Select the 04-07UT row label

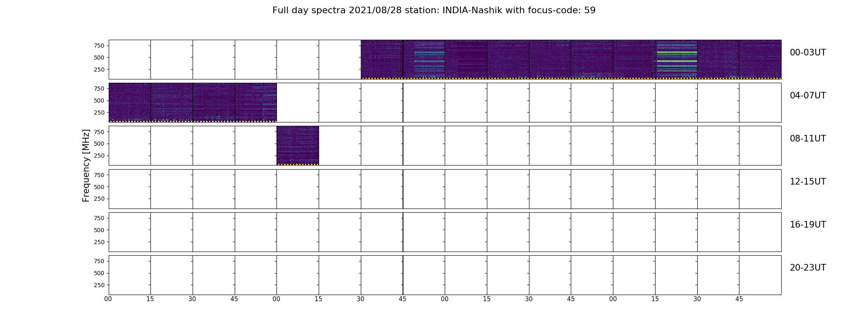tap(808, 96)
